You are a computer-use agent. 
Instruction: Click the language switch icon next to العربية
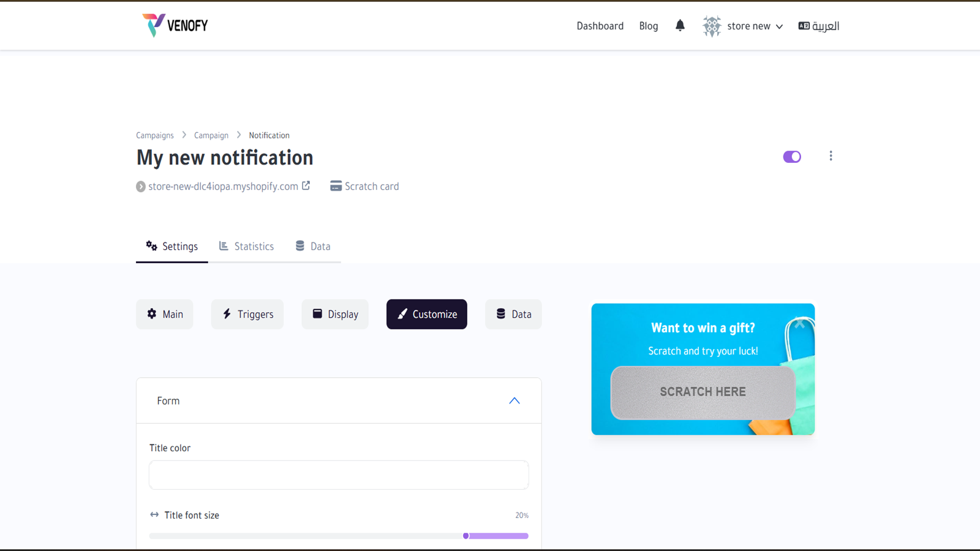pos(804,26)
